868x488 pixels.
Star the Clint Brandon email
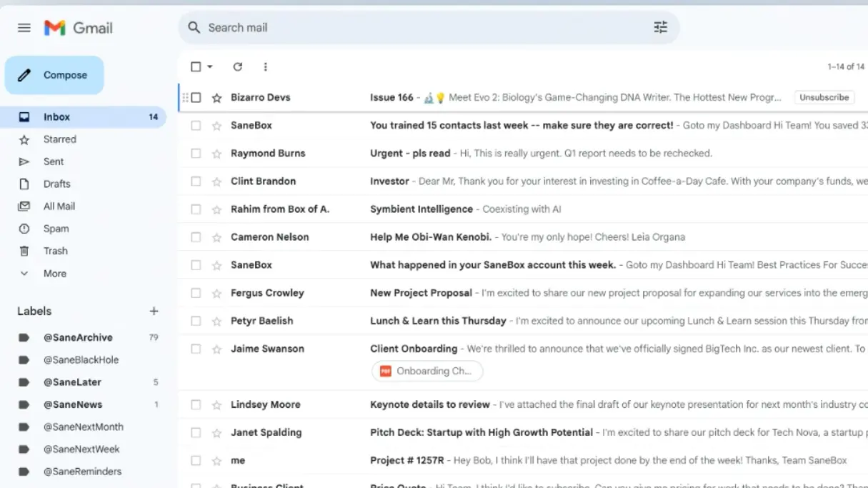(x=216, y=181)
